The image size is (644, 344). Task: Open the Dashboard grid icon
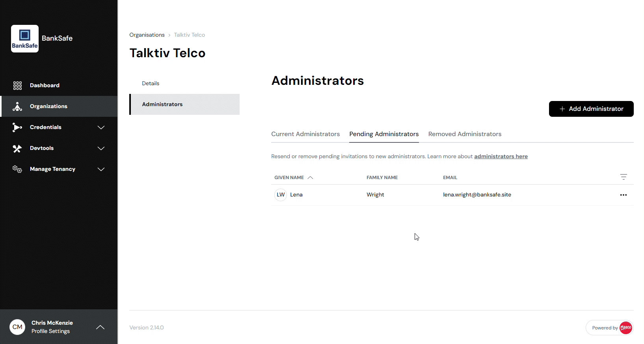[17, 86]
